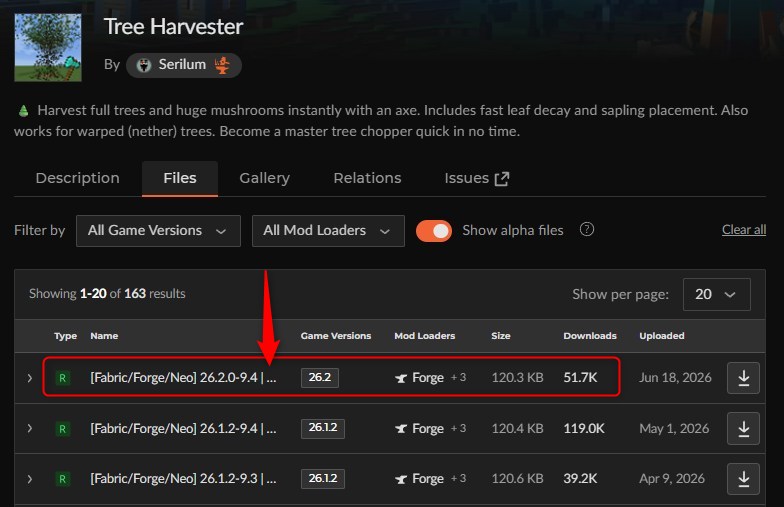
Task: Click the 51.7K downloads value
Action: 580,378
